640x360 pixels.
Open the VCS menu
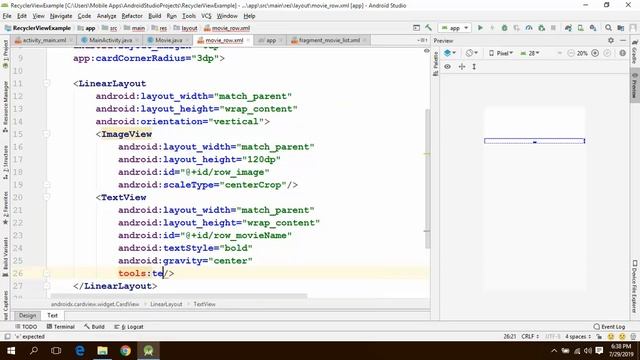tap(206, 16)
